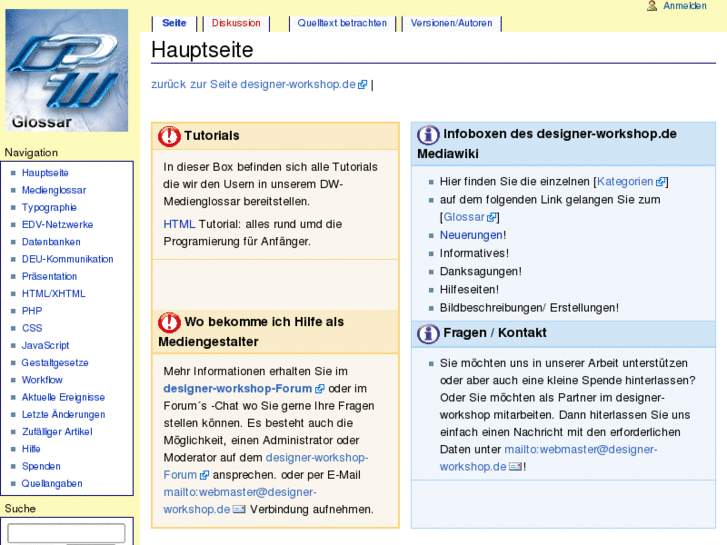The height and width of the screenshot is (545, 727).
Task: Open CSS in the navigation
Action: [32, 328]
